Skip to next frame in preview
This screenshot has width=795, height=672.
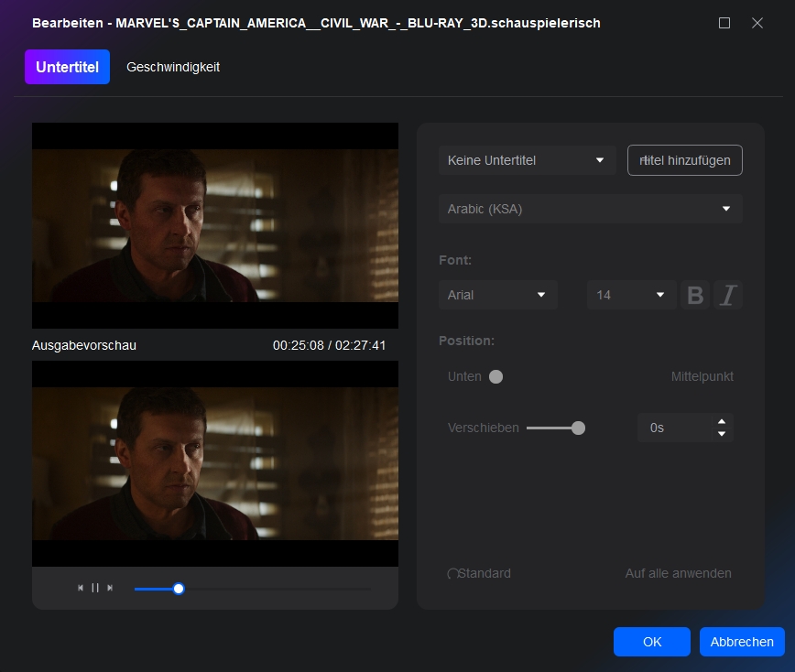tap(110, 588)
